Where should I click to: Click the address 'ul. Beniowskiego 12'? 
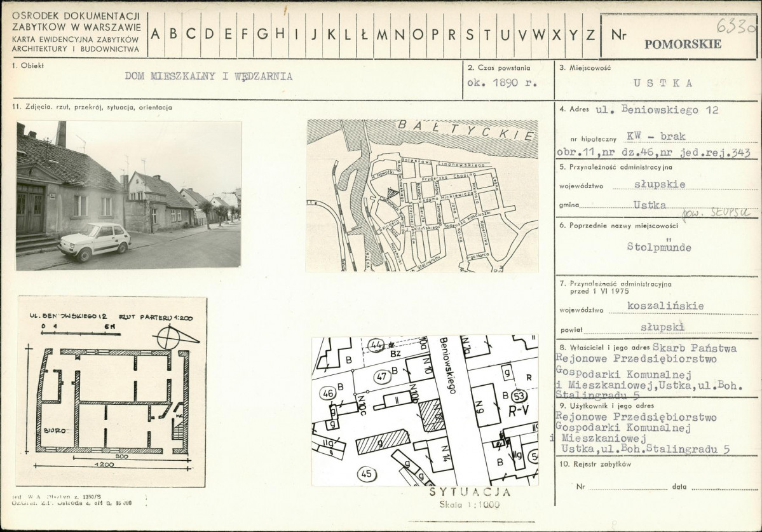(x=657, y=110)
